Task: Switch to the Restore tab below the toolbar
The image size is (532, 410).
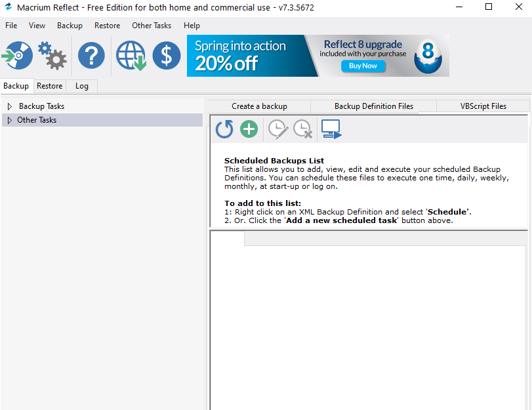Action: 50,86
